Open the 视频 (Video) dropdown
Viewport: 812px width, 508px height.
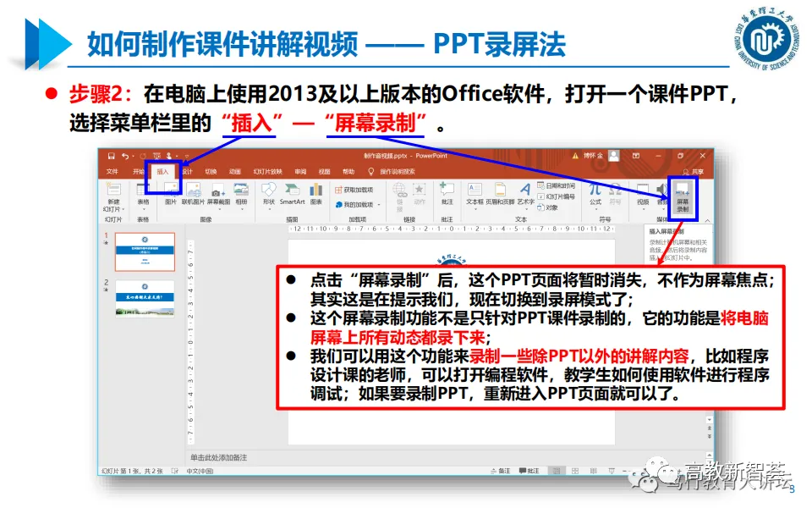[643, 196]
